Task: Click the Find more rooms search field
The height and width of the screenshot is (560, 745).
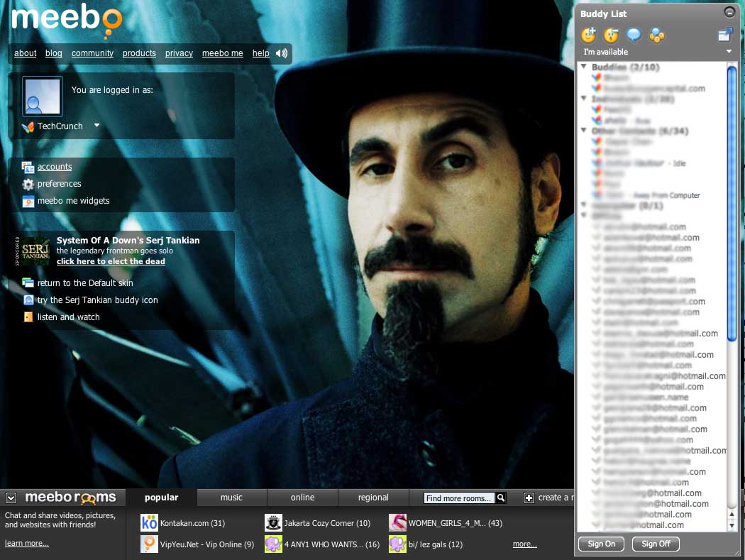Action: click(458, 498)
